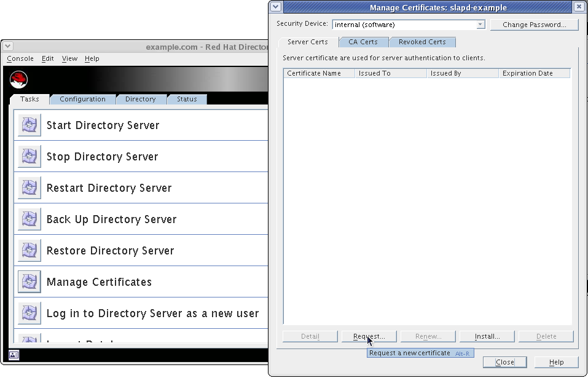
Task: Close the Manage Certificates dialog with Close button
Action: (x=504, y=362)
